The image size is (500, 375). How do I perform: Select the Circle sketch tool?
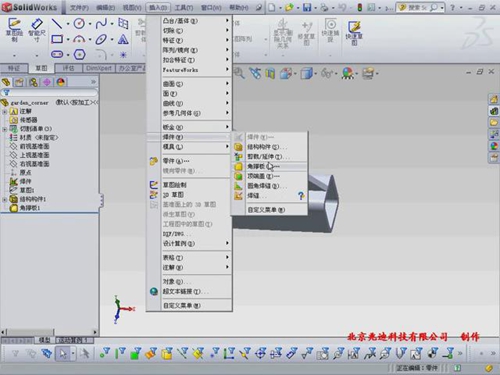click(x=79, y=23)
